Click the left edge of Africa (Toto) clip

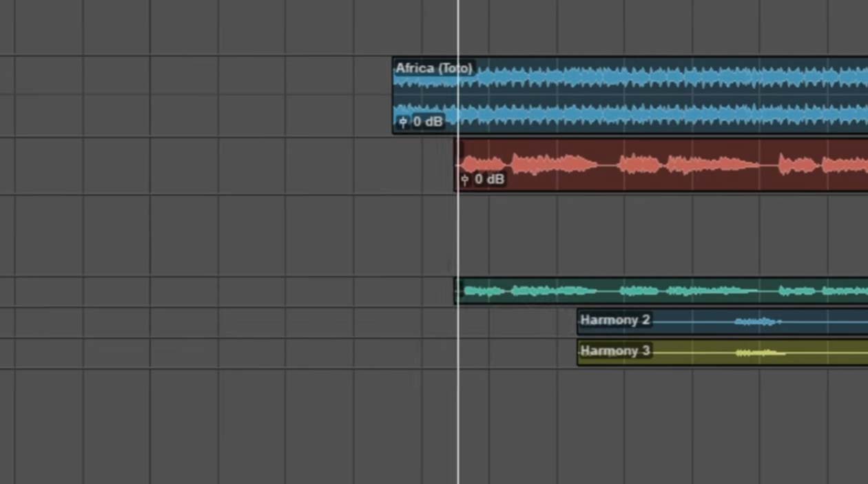[x=393, y=95]
